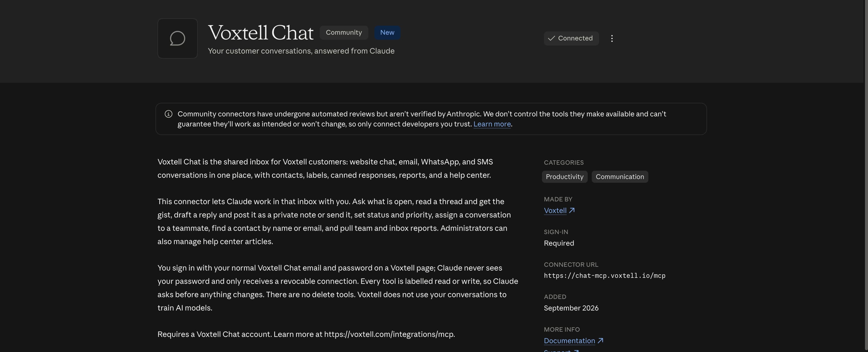This screenshot has width=868, height=352.
Task: Open the Learn more link
Action: tap(492, 124)
